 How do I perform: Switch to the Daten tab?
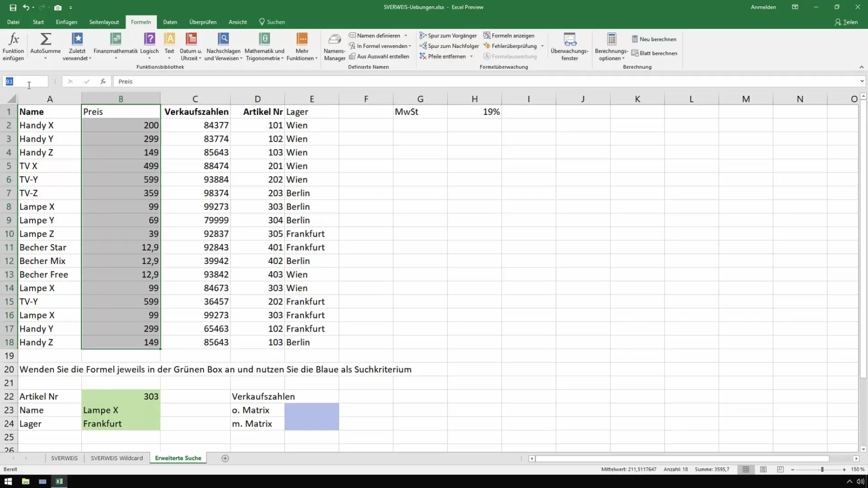(170, 22)
